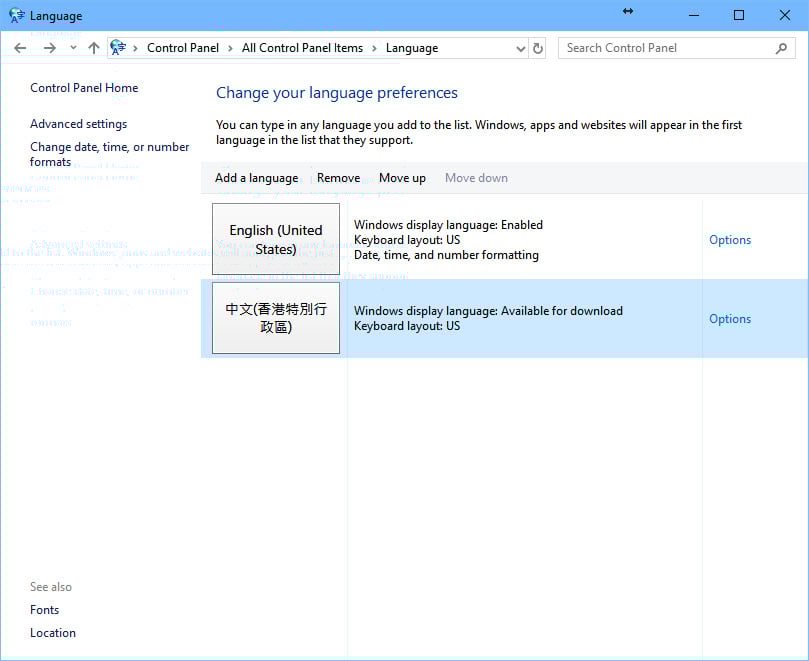Go to Control Panel Home
The height and width of the screenshot is (661, 809).
pos(84,88)
